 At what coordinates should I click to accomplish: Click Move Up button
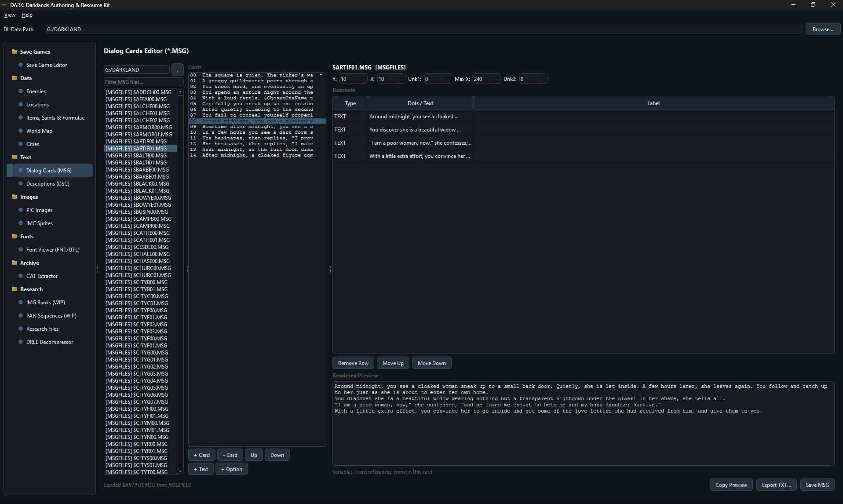click(x=393, y=363)
